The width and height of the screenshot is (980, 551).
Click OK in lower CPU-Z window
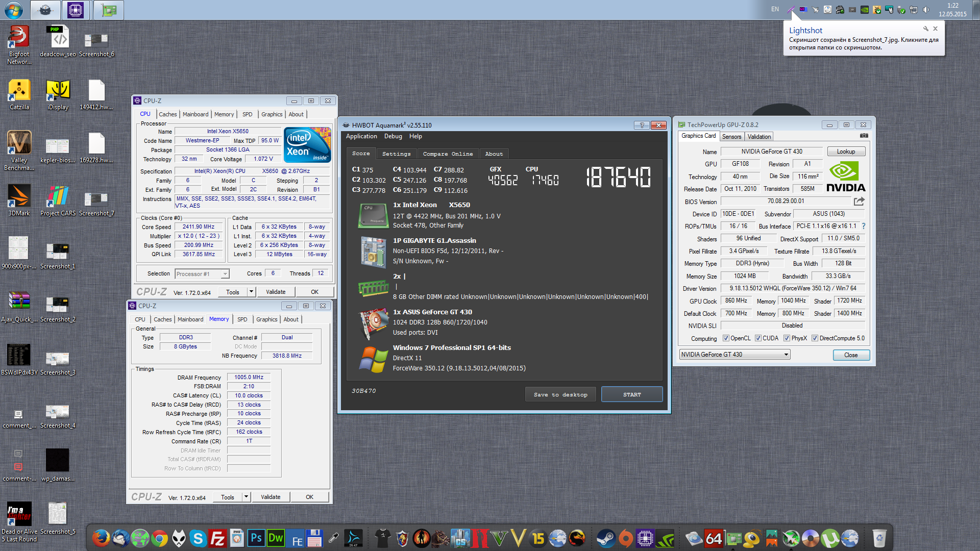pyautogui.click(x=309, y=497)
